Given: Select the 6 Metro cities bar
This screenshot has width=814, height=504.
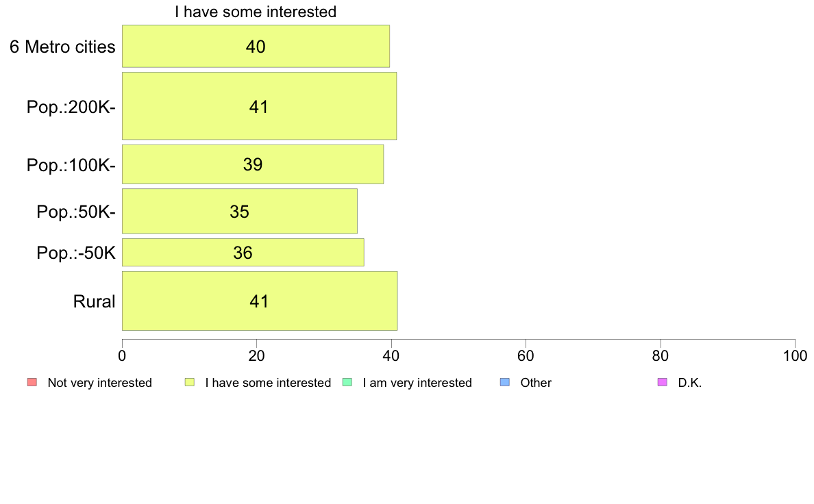Looking at the screenshot, I should (256, 46).
